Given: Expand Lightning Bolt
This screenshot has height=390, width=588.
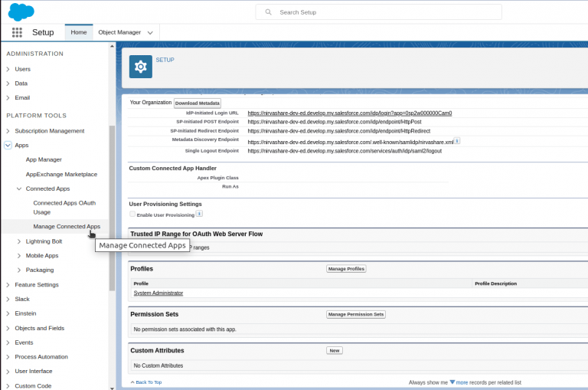Looking at the screenshot, I should 18,241.
